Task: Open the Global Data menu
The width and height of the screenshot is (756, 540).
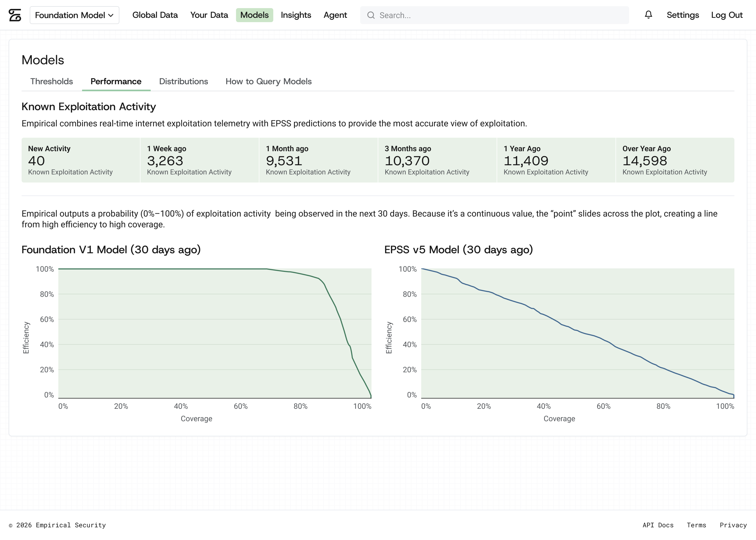Action: (155, 15)
